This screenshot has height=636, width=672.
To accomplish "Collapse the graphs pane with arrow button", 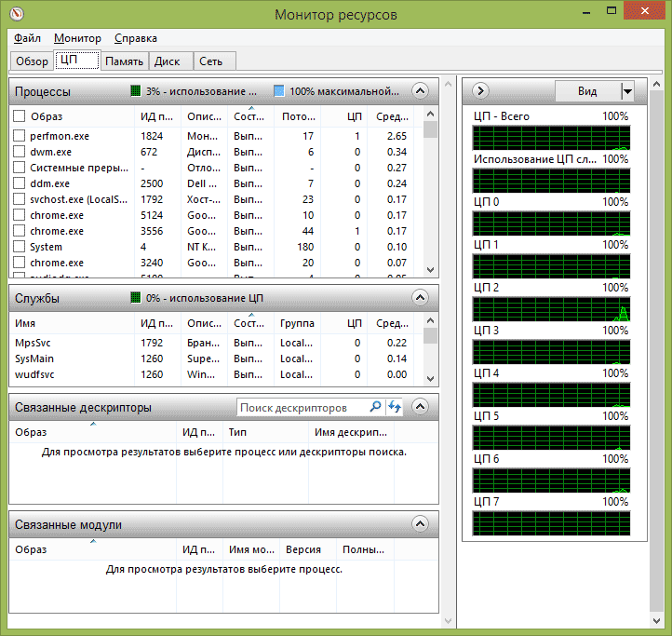I will click(x=480, y=90).
